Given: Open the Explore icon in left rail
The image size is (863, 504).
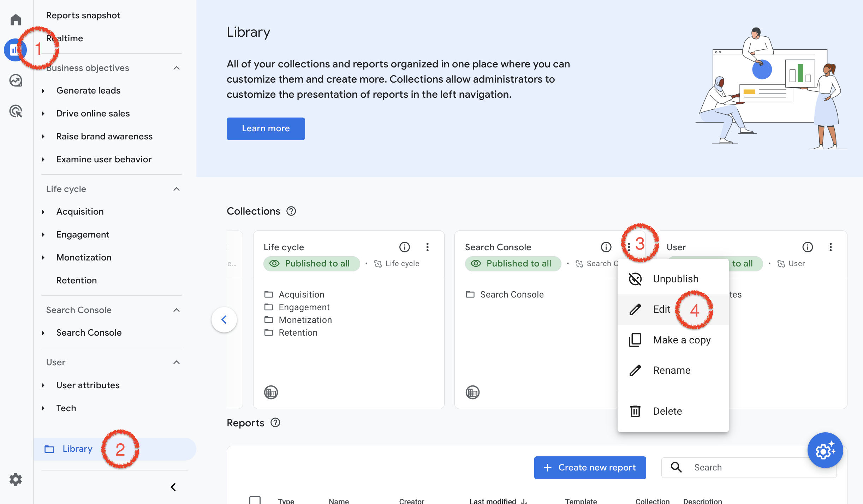Looking at the screenshot, I should pyautogui.click(x=16, y=80).
